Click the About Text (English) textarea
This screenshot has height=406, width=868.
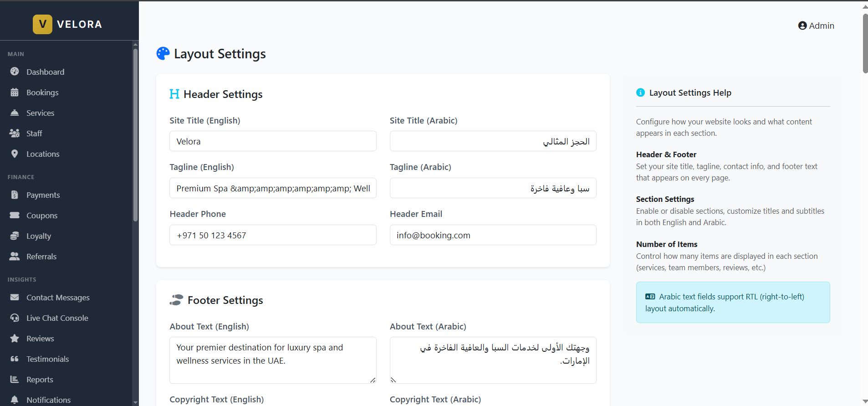(273, 360)
